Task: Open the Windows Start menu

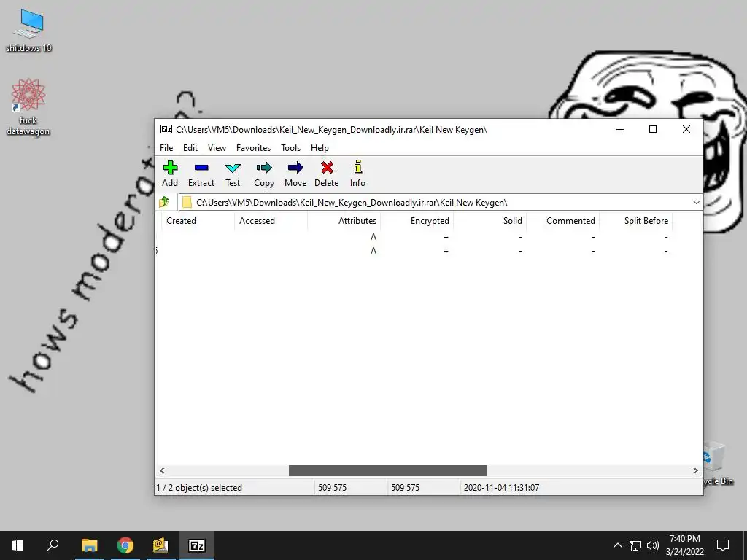Action: click(18, 545)
